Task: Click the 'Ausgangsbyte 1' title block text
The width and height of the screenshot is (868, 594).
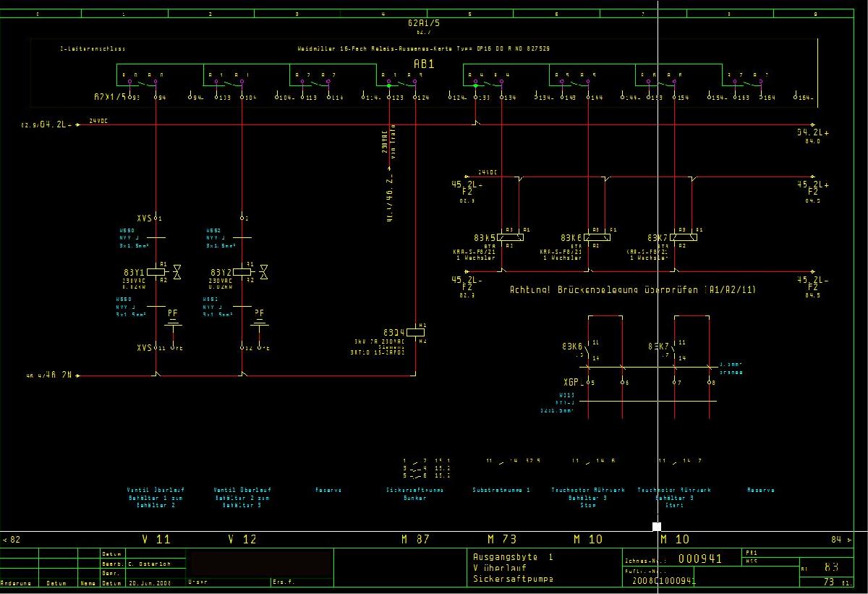Action: pos(512,557)
